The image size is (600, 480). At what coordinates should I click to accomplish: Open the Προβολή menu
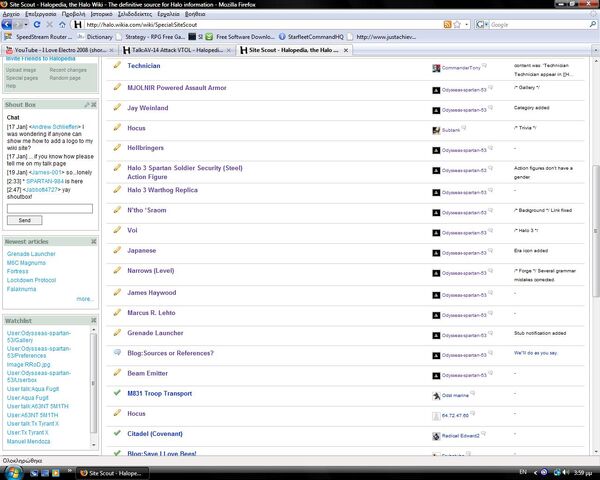point(73,14)
